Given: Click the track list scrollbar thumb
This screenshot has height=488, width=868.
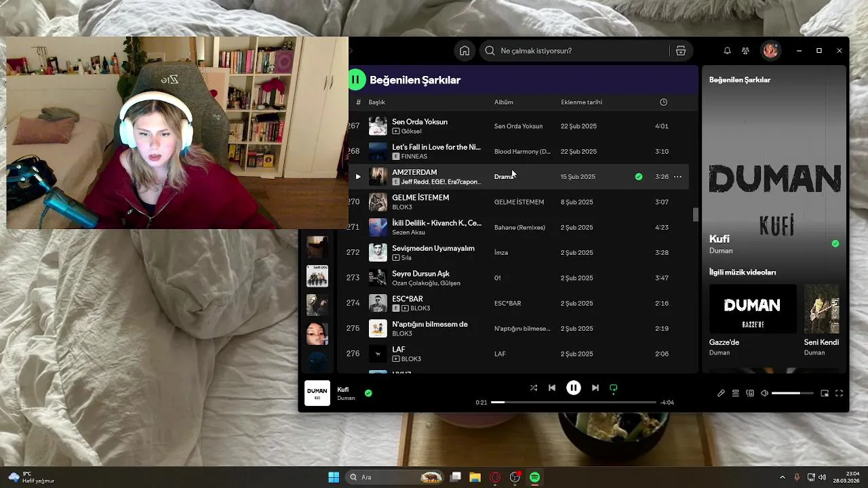Looking at the screenshot, I should click(x=695, y=214).
